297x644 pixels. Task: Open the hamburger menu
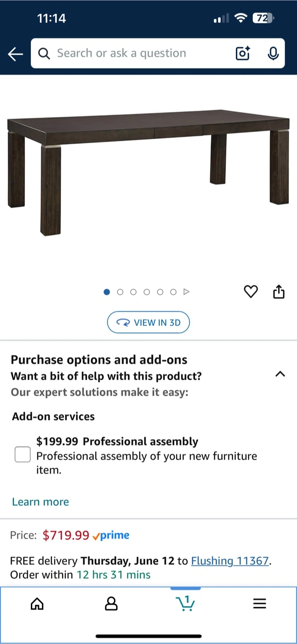259,604
